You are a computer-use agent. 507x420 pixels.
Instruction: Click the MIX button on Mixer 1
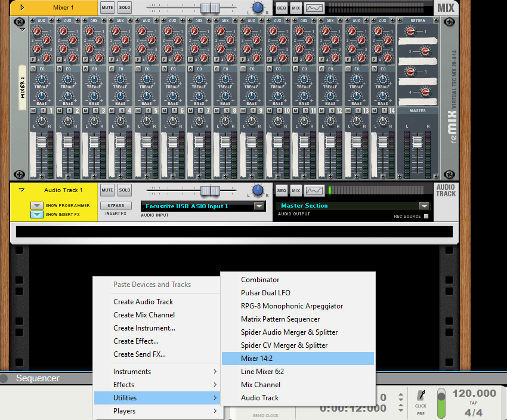coord(296,8)
